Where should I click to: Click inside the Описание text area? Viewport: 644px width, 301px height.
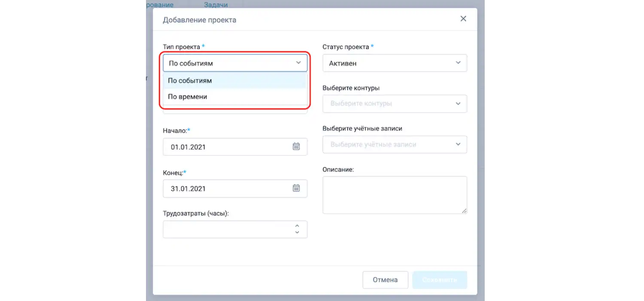[x=395, y=194]
